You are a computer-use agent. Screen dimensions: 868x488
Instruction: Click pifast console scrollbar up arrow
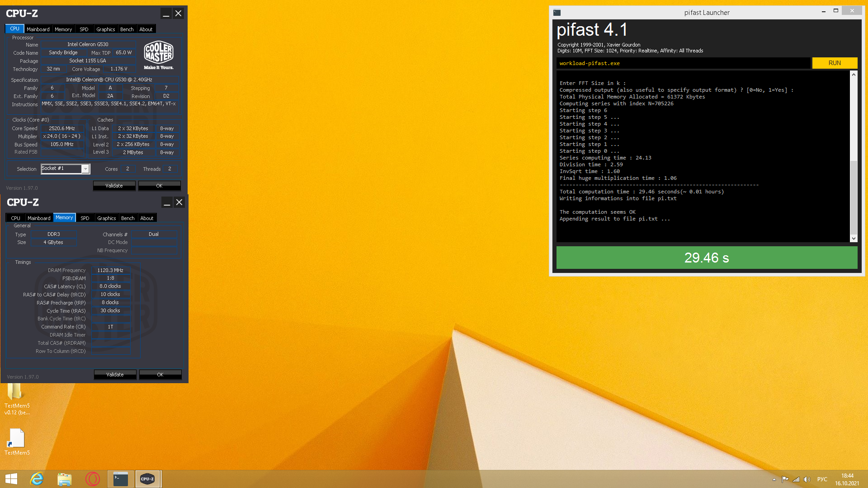tap(854, 75)
